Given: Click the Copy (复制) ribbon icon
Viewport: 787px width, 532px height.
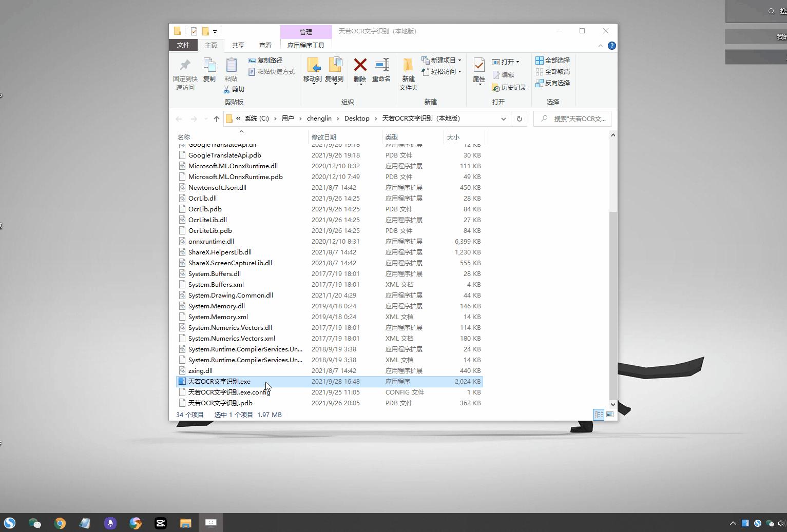Looking at the screenshot, I should point(209,65).
